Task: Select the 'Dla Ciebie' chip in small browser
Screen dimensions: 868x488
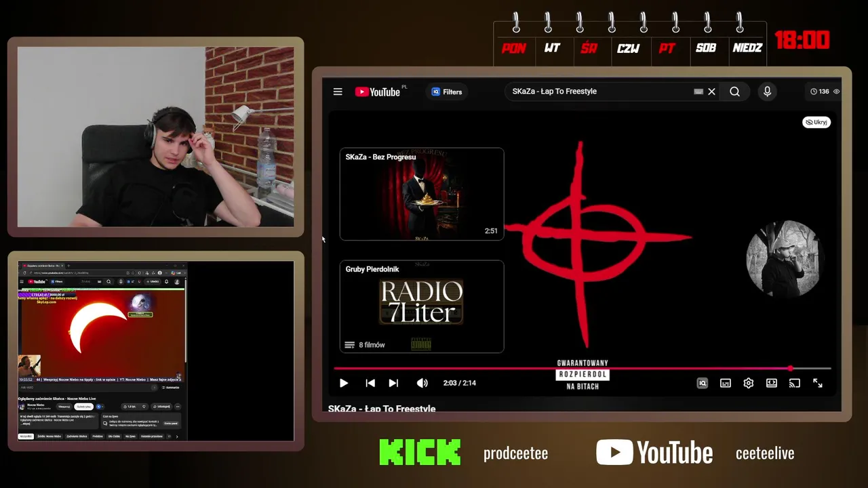Action: 115,436
